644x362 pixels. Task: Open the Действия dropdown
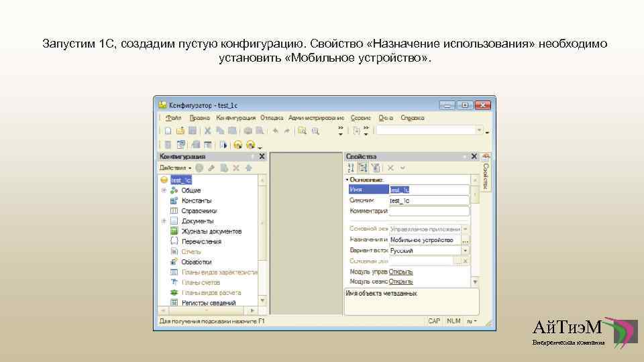pyautogui.click(x=175, y=168)
